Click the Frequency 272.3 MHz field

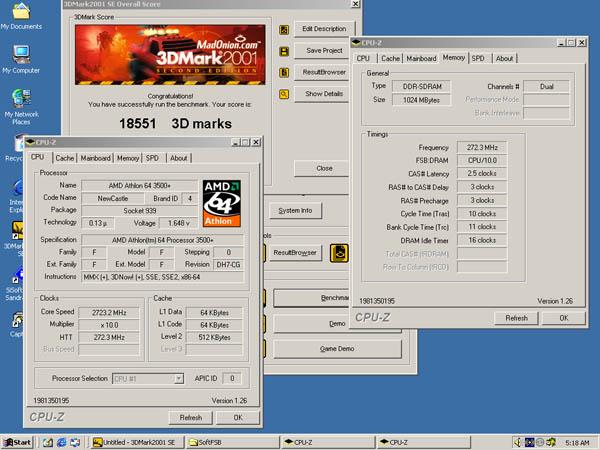(x=482, y=148)
